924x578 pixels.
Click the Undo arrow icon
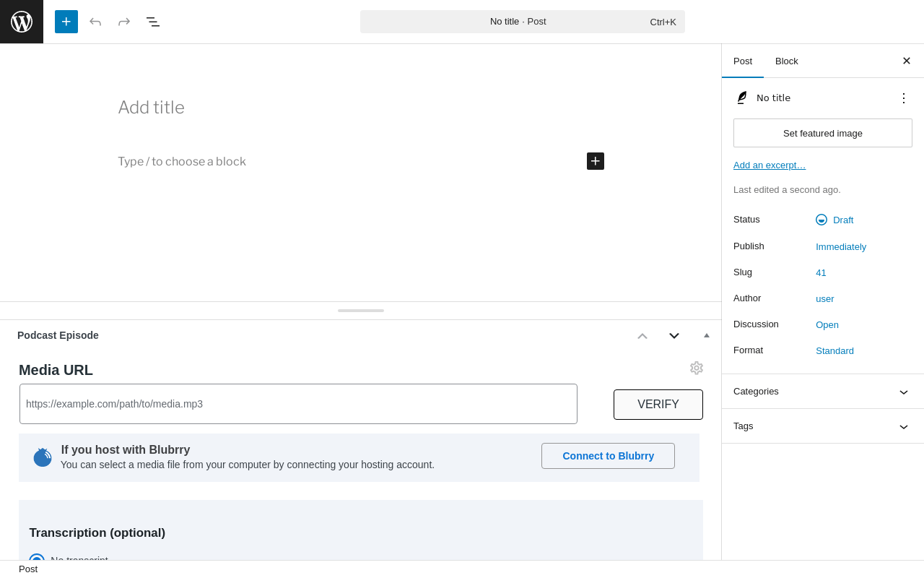pos(95,22)
